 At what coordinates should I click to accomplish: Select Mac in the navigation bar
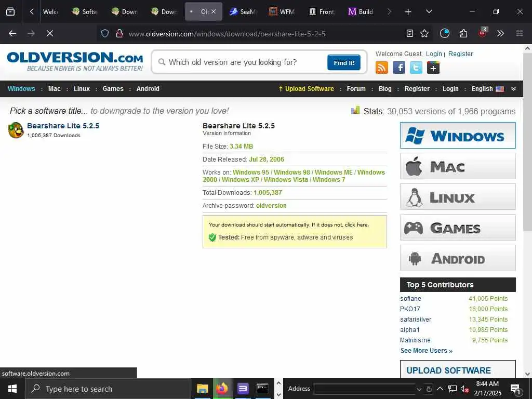[x=54, y=89]
